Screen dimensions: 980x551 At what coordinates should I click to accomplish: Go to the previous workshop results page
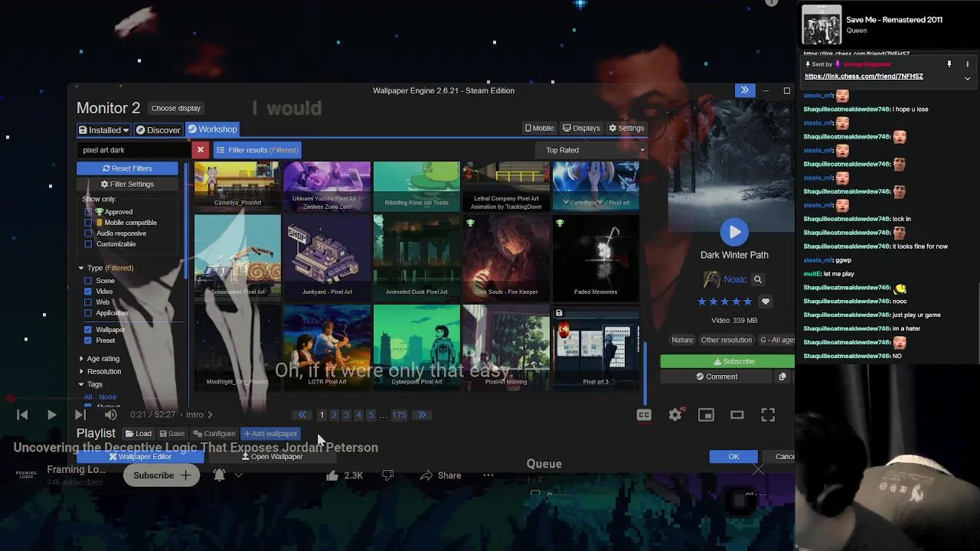(x=302, y=415)
